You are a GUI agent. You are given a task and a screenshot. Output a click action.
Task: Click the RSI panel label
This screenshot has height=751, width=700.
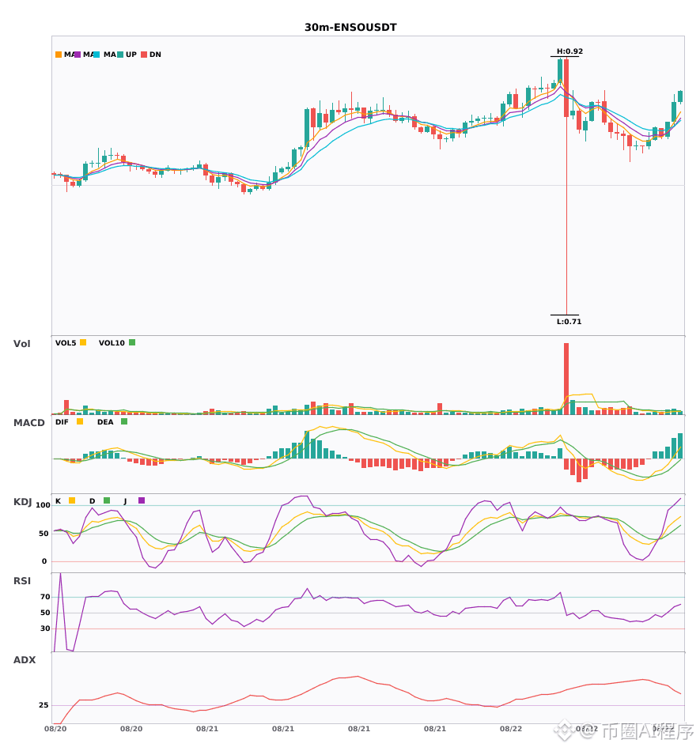coord(22,581)
